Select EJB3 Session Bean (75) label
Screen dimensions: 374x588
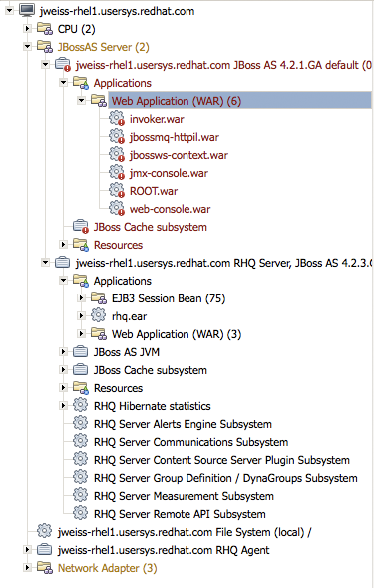[x=169, y=298]
